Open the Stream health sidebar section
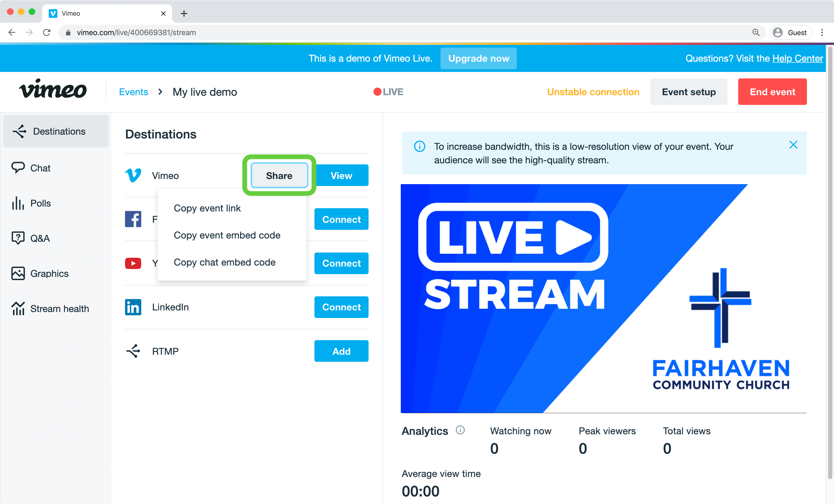This screenshot has width=834, height=504. point(50,309)
